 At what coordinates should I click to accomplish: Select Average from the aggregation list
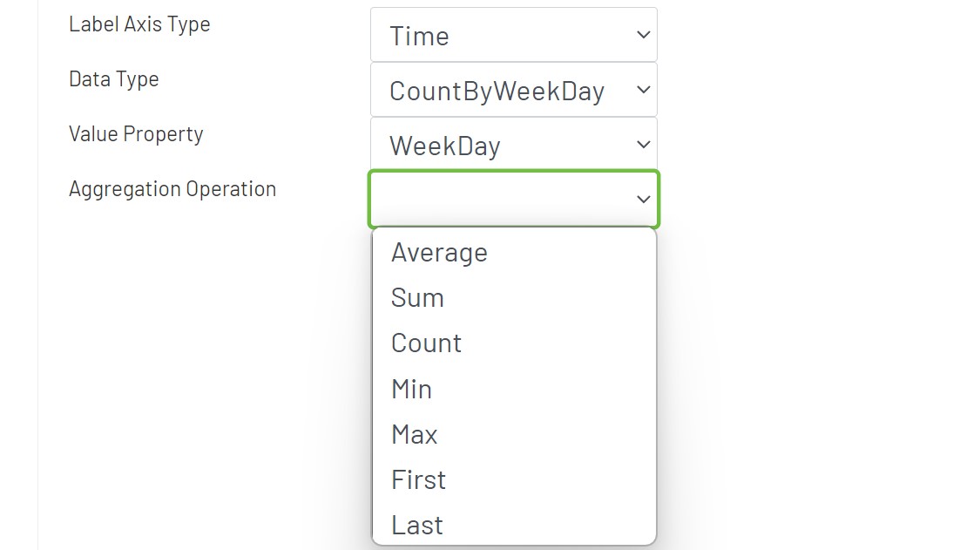[439, 252]
